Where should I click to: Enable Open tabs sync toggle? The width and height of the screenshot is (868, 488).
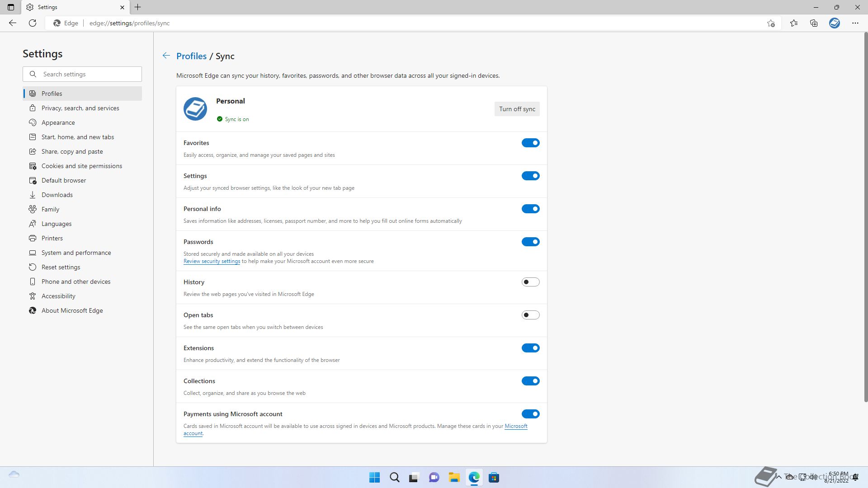click(531, 315)
